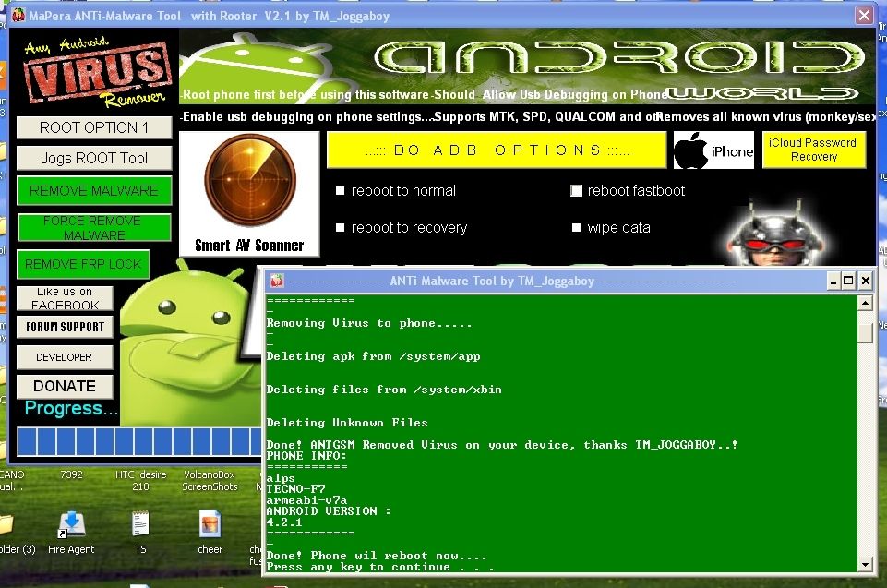The width and height of the screenshot is (887, 588).
Task: Tick the wipe data checkbox
Action: point(577,228)
